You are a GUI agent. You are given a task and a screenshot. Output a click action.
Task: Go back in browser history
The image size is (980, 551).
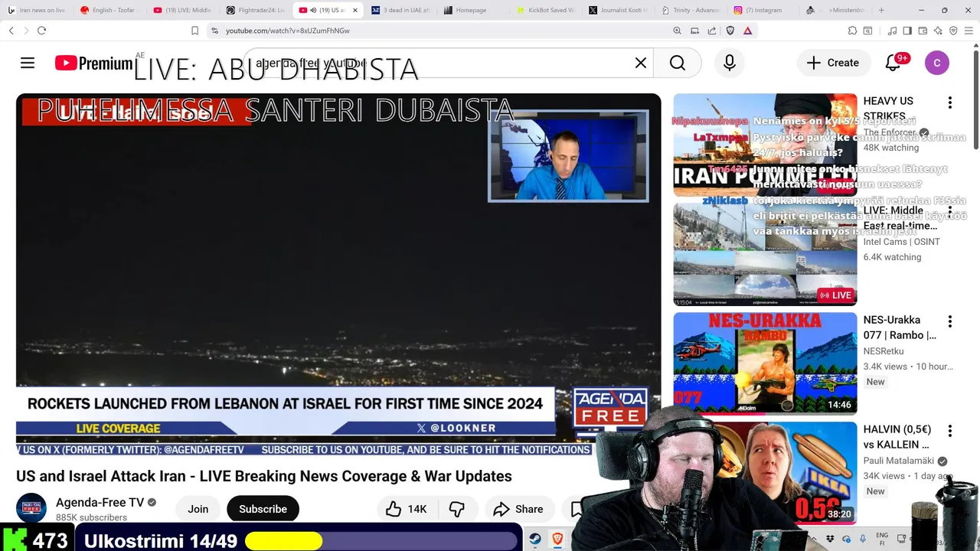coord(11,31)
